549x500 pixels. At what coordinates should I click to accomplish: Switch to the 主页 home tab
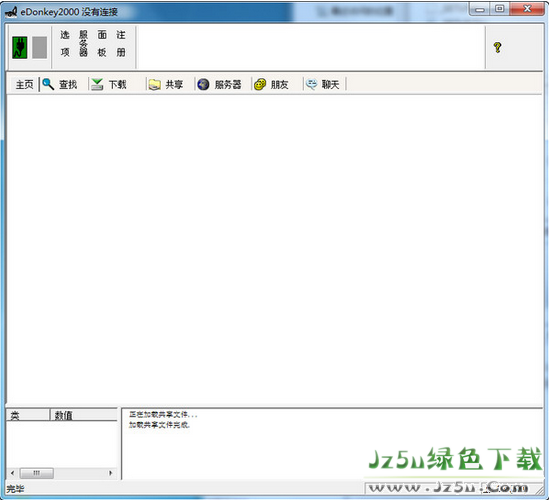24,84
